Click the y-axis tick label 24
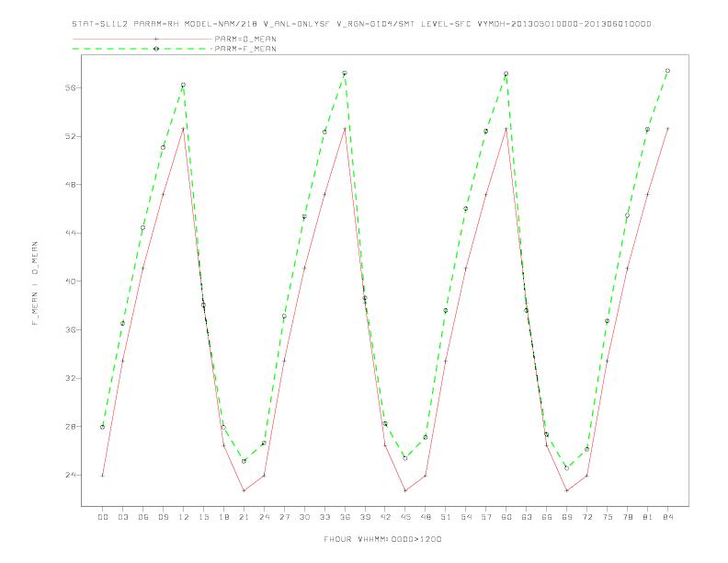Screen dimensions: 728x563 pos(70,475)
